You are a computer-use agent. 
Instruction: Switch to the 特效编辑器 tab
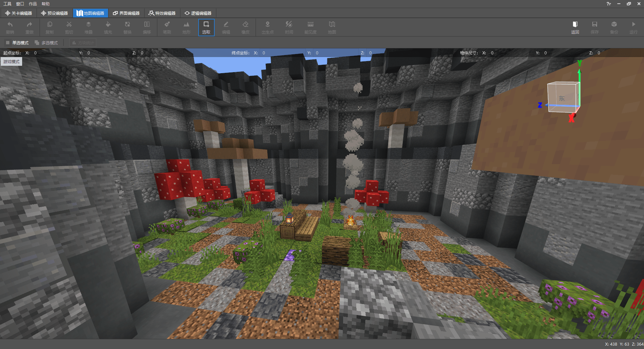coord(162,13)
